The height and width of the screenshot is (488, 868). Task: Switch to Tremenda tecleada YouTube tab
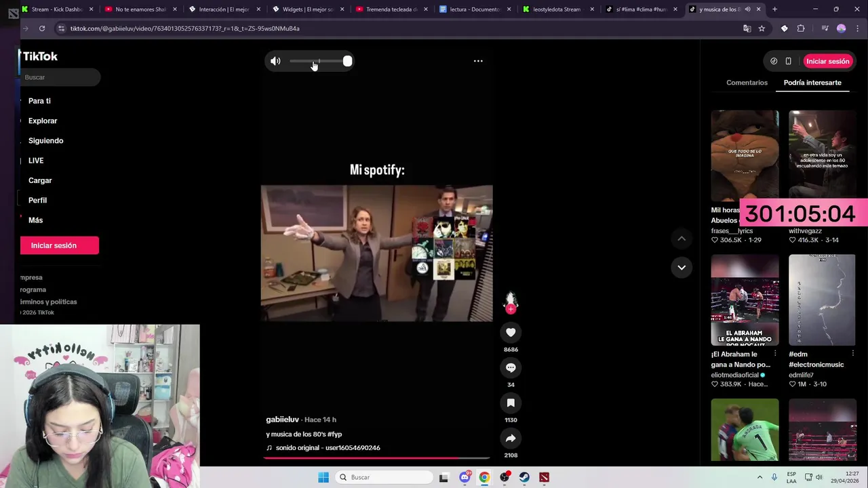pos(392,9)
